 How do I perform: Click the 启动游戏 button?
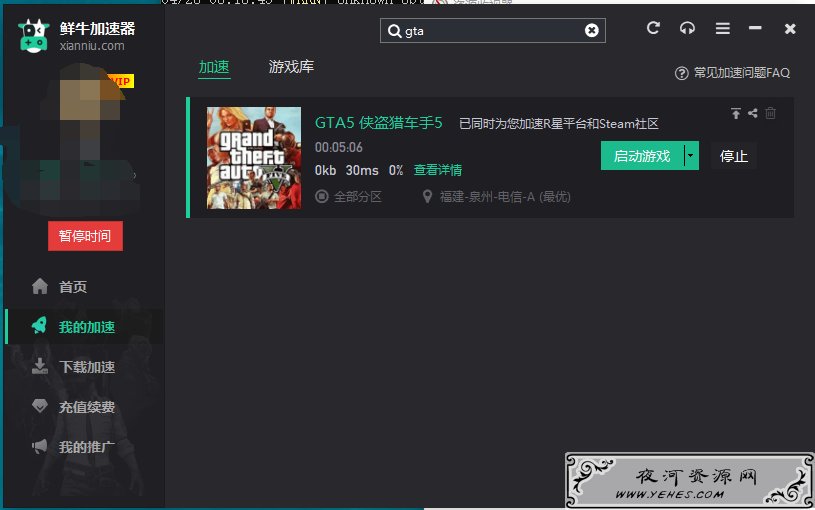click(642, 155)
